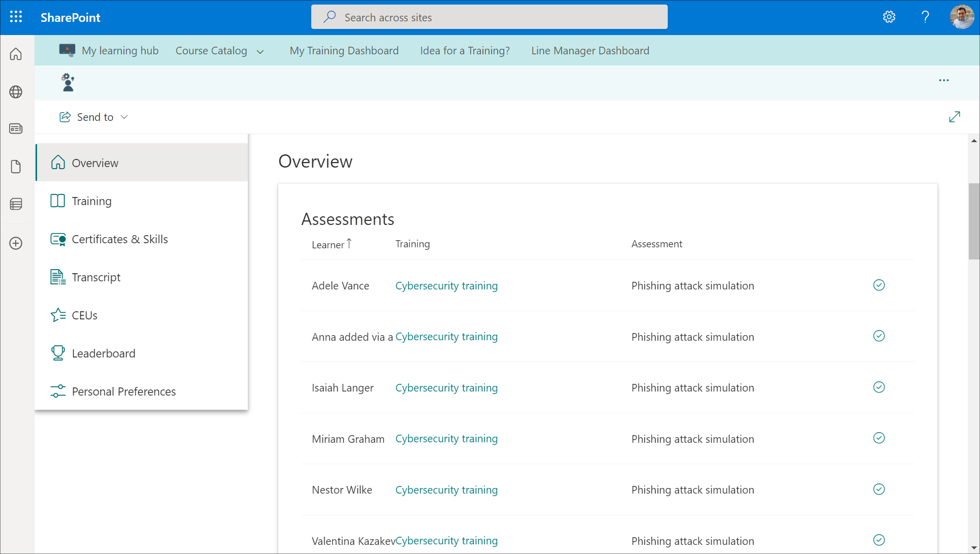The height and width of the screenshot is (554, 980).
Task: Expand content with the full-screen arrows icon
Action: click(x=954, y=117)
